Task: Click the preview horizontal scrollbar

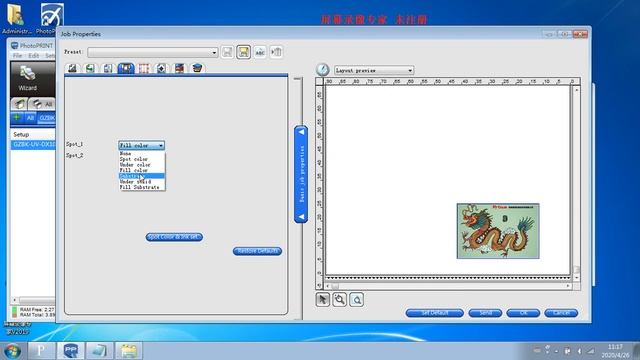Action: pos(448,286)
